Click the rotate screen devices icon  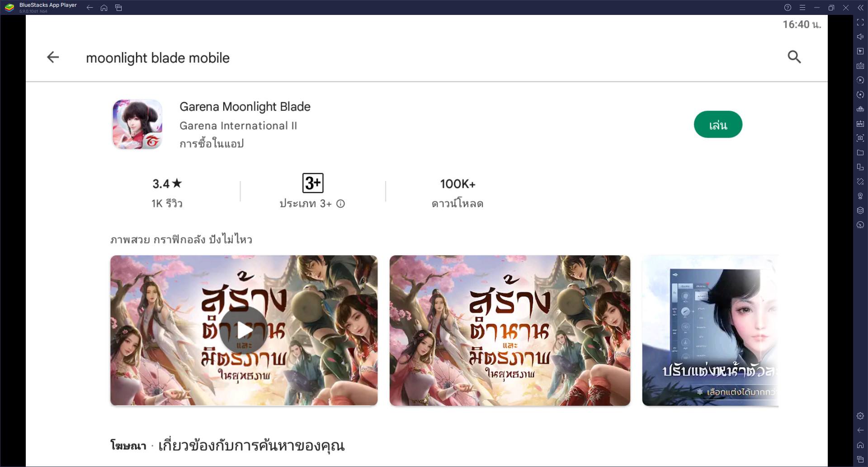(x=860, y=167)
